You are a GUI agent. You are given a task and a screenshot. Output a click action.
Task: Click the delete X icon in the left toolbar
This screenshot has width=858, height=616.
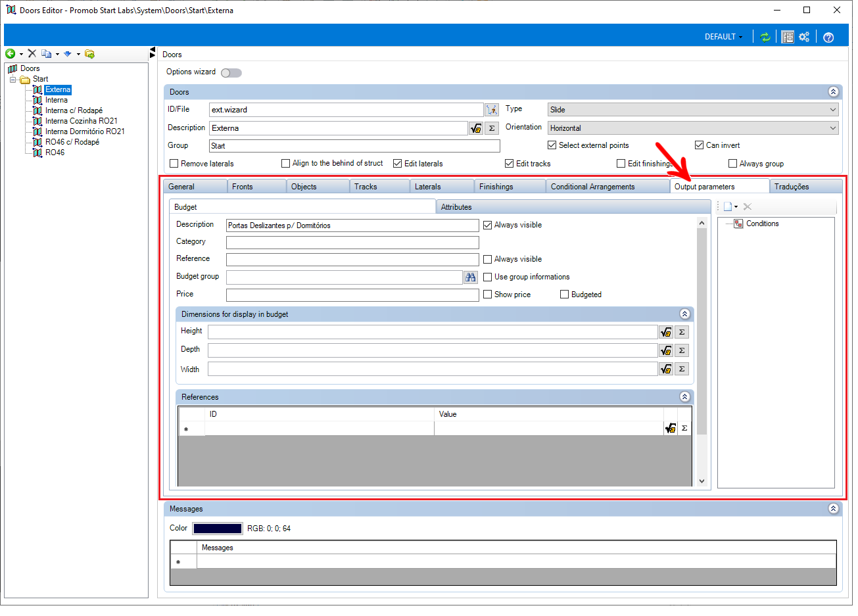[x=32, y=54]
